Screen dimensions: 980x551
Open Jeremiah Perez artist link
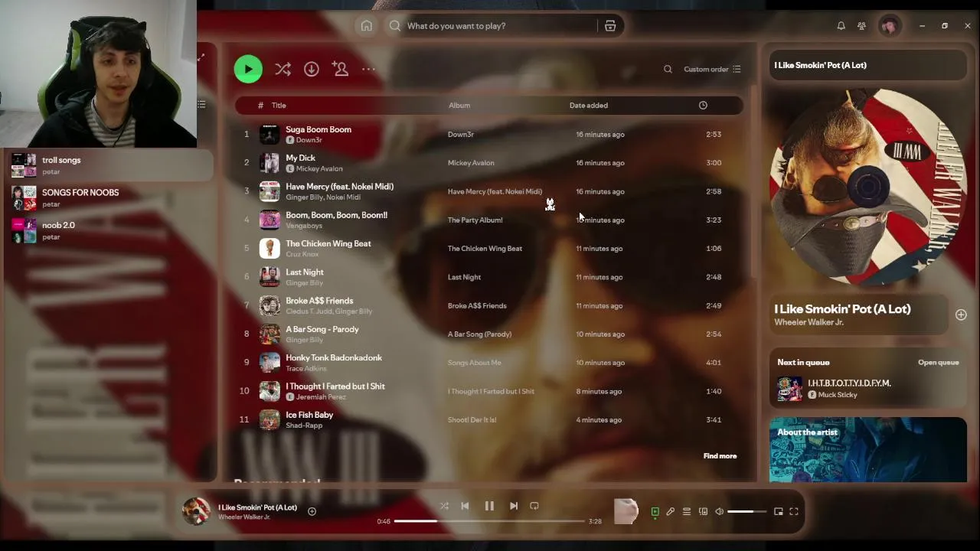tap(321, 397)
